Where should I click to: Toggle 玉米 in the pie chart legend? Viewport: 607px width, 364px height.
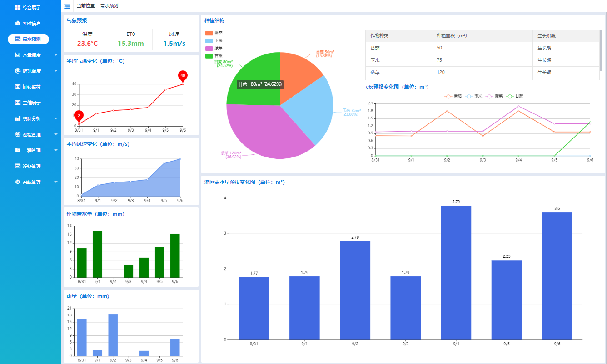click(x=214, y=41)
